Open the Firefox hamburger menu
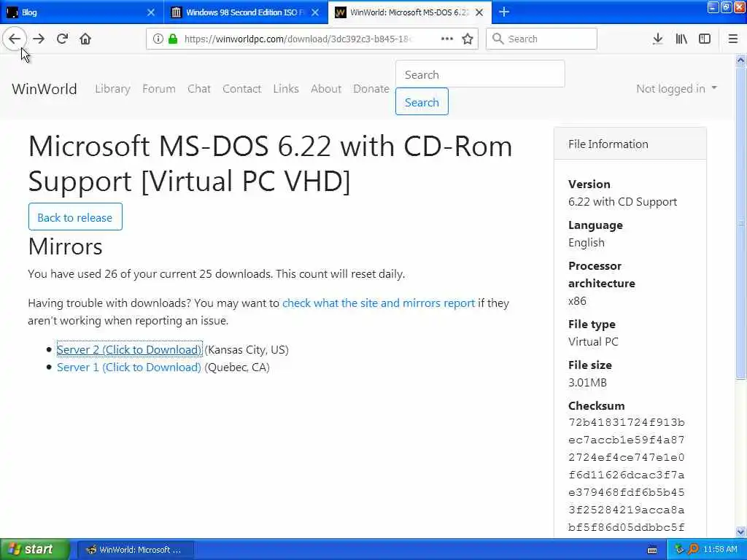The width and height of the screenshot is (747, 560). click(x=732, y=39)
